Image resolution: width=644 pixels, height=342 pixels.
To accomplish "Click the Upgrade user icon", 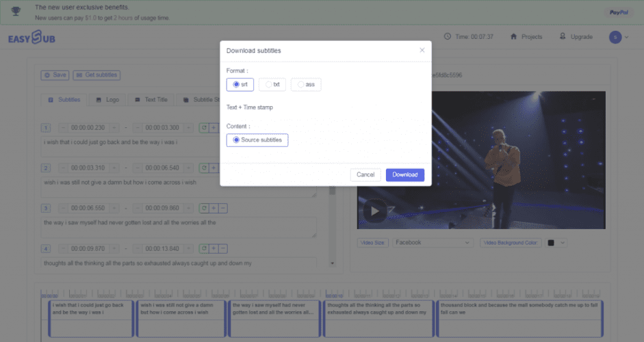I will 563,37.
